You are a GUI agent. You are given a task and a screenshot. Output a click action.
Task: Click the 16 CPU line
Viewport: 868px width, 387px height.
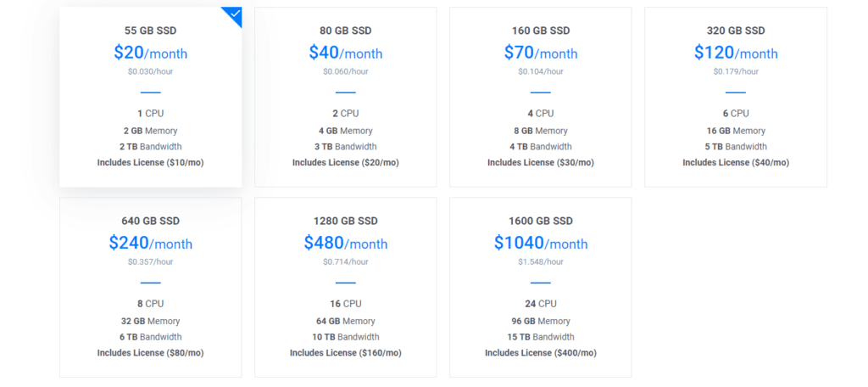coord(346,304)
